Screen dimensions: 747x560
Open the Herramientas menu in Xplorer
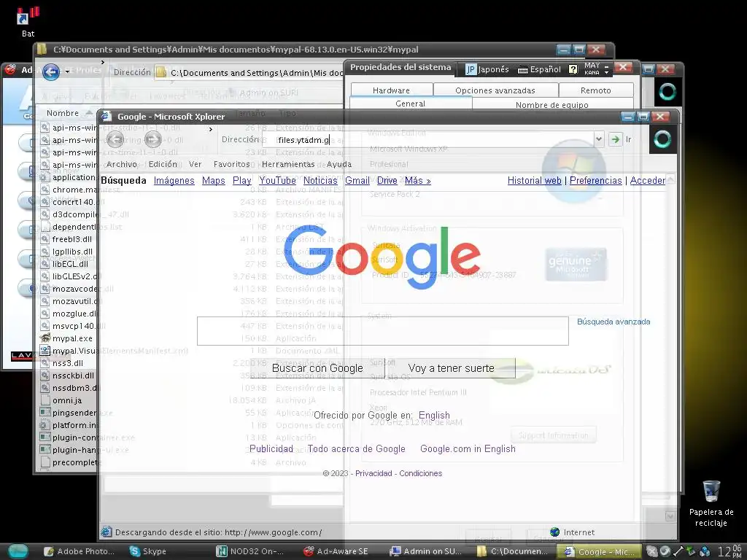(288, 164)
